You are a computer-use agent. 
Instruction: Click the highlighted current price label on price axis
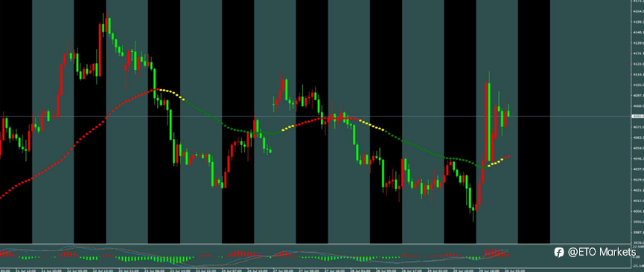click(638, 117)
